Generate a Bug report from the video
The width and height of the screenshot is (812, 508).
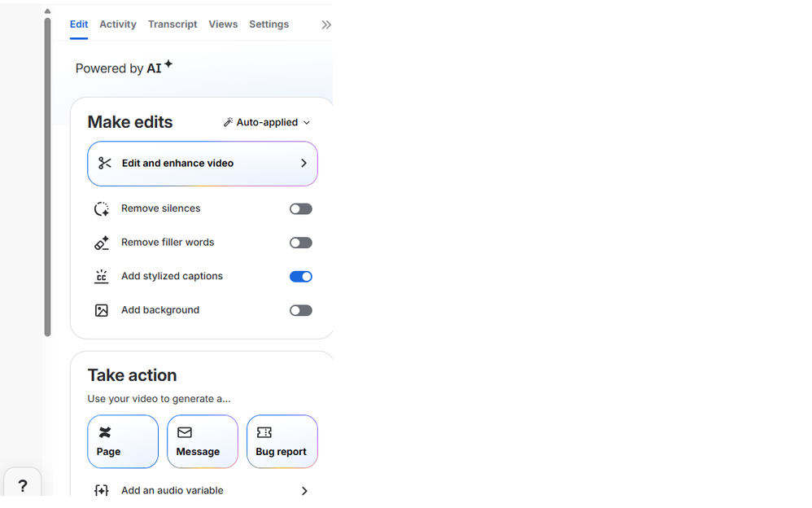click(x=282, y=441)
